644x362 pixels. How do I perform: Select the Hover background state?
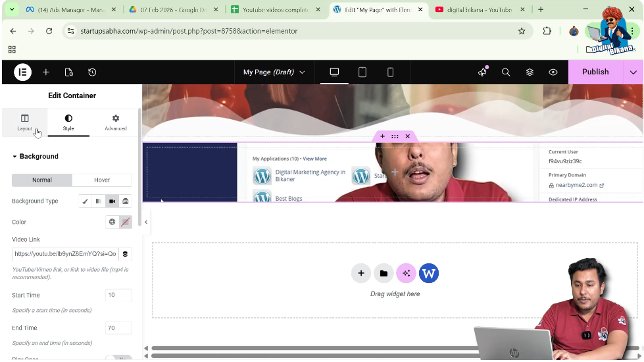coord(102,180)
